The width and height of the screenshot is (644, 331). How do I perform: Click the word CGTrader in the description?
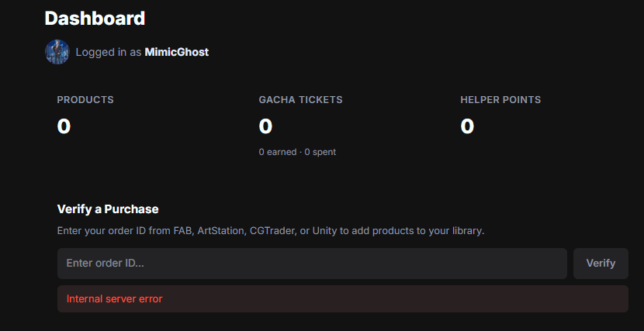(x=272, y=231)
